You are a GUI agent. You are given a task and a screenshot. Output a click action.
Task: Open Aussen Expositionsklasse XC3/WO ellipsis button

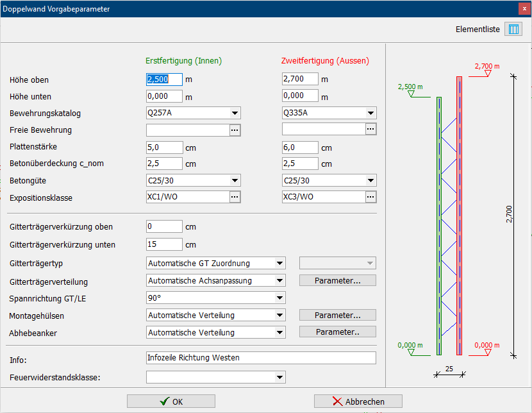371,197
